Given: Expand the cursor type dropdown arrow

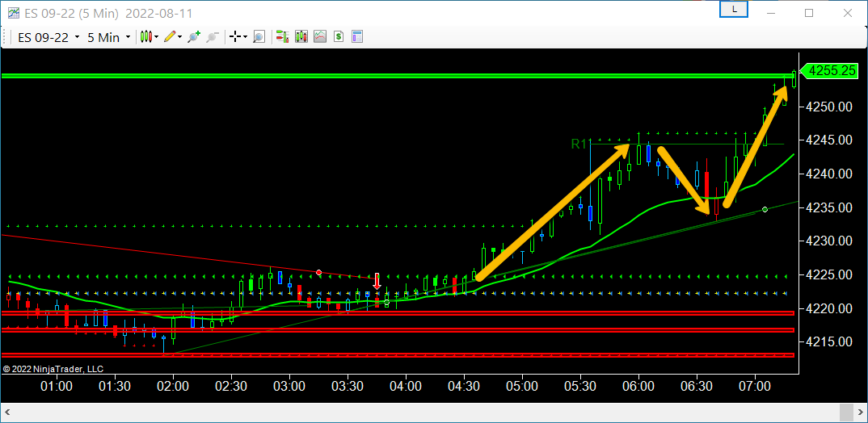Looking at the screenshot, I should tap(245, 37).
